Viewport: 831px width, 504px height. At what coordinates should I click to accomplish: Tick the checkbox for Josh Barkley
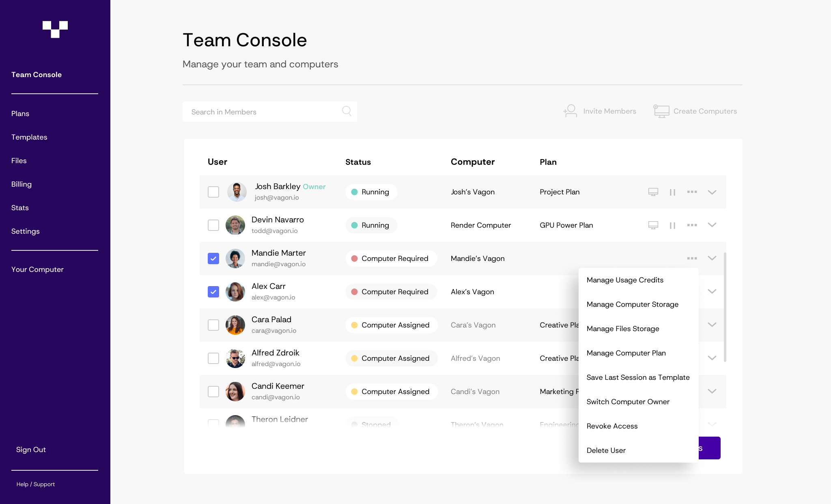click(x=213, y=192)
